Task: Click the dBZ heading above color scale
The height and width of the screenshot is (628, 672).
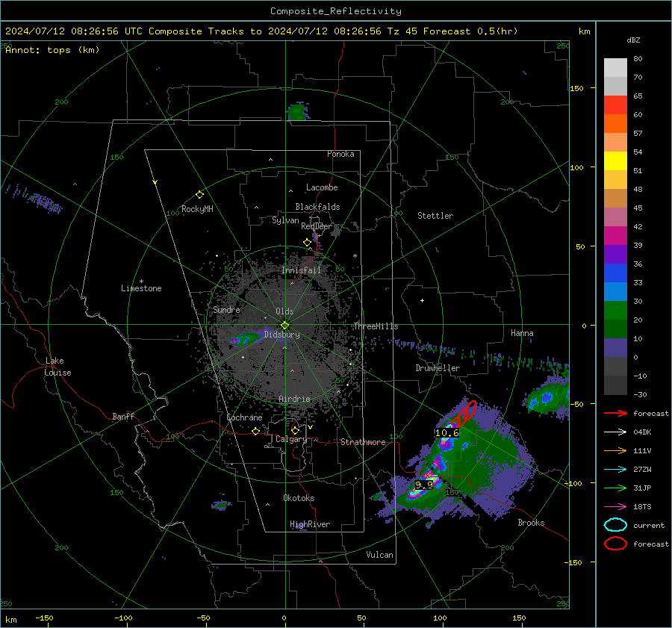Action: tap(633, 40)
